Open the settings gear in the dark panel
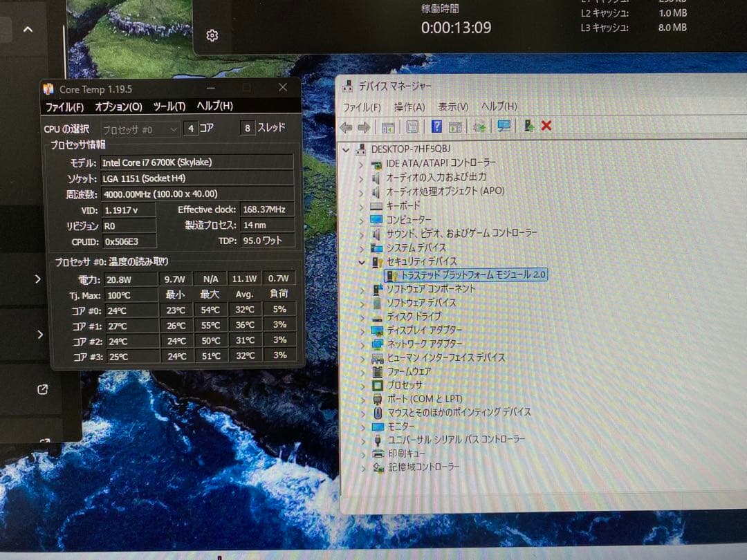This screenshot has height=560, width=747. tap(212, 35)
